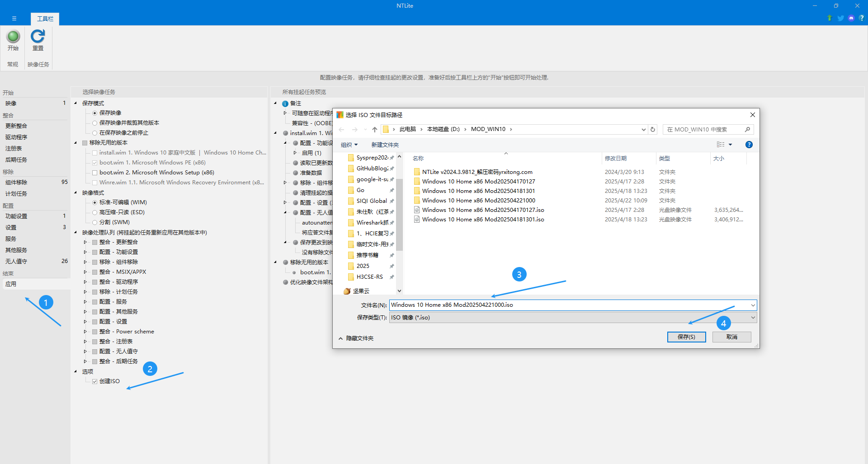The height and width of the screenshot is (464, 868).
Task: Open the 保存类型 dropdown
Action: point(753,318)
